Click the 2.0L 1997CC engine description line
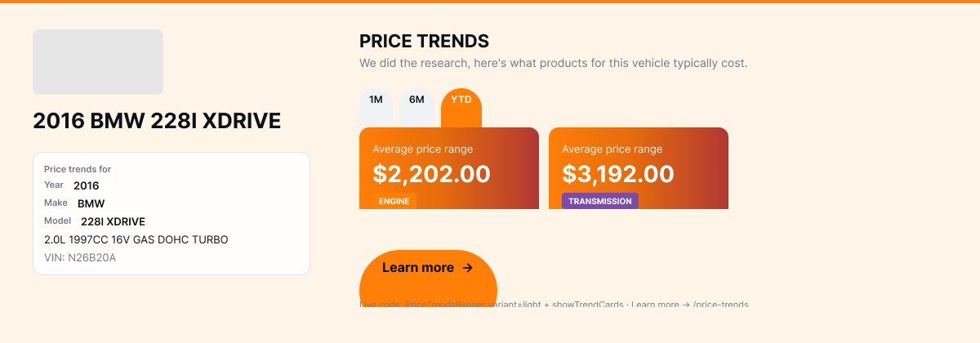Viewport: 980px width, 343px height. (136, 240)
